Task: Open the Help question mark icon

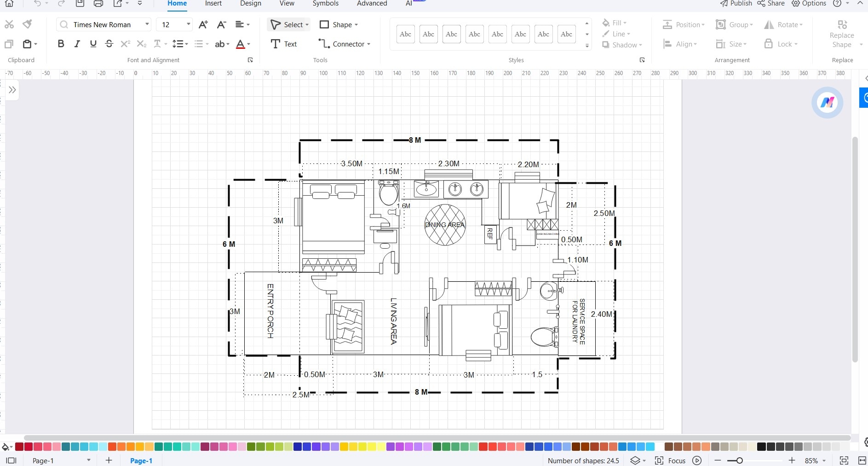Action: tap(837, 4)
